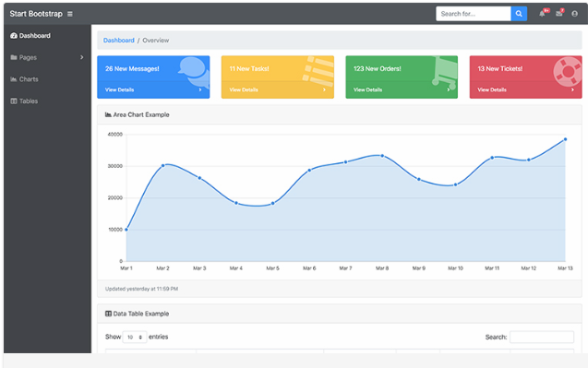Click the 'Data Table Example' title
Viewport: 588px width, 368px height.
pyautogui.click(x=141, y=314)
